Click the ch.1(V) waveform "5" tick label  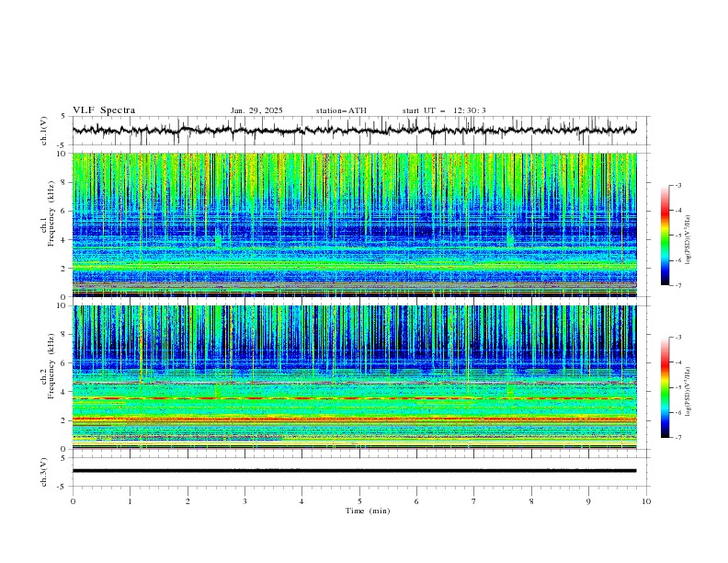click(x=63, y=117)
